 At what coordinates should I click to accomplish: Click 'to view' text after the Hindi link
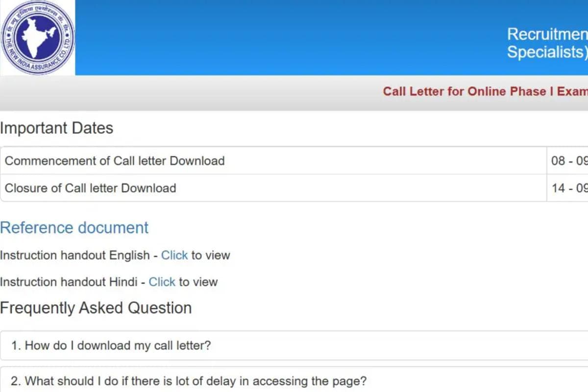[198, 282]
